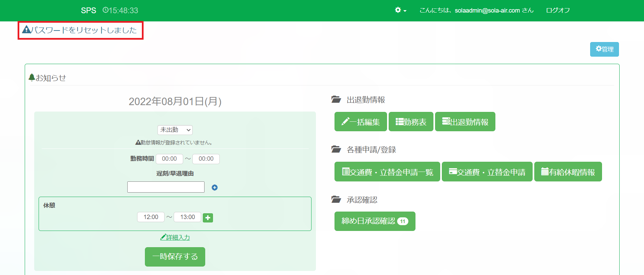This screenshot has width=644, height=275.
Task: Expand the 未出勤 attendance status dropdown
Action: click(x=175, y=130)
